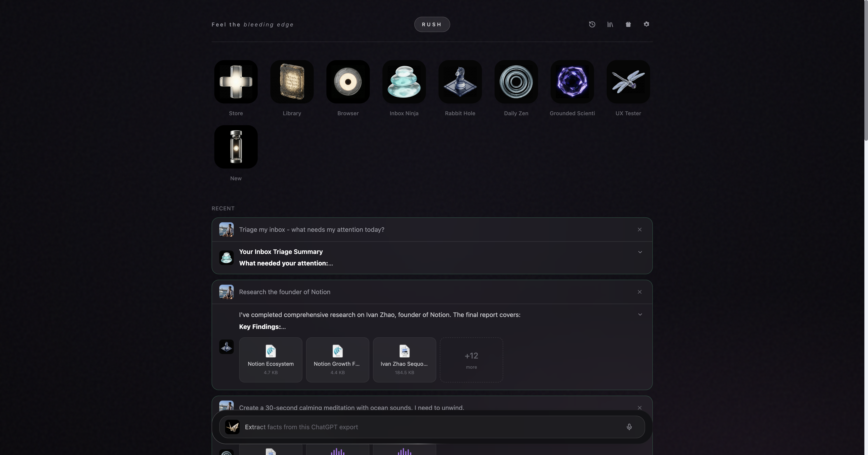Open settings gear icon
868x455 pixels.
click(646, 24)
